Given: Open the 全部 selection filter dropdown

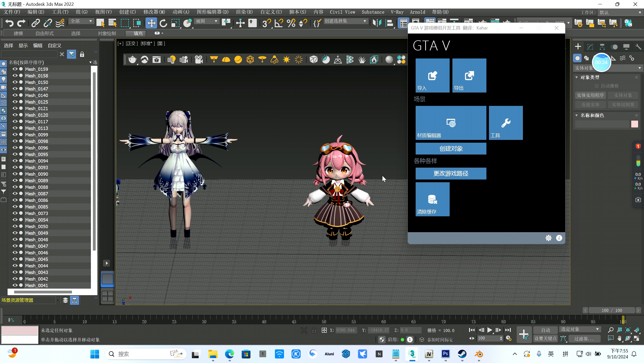Looking at the screenshot, I should point(81,21).
